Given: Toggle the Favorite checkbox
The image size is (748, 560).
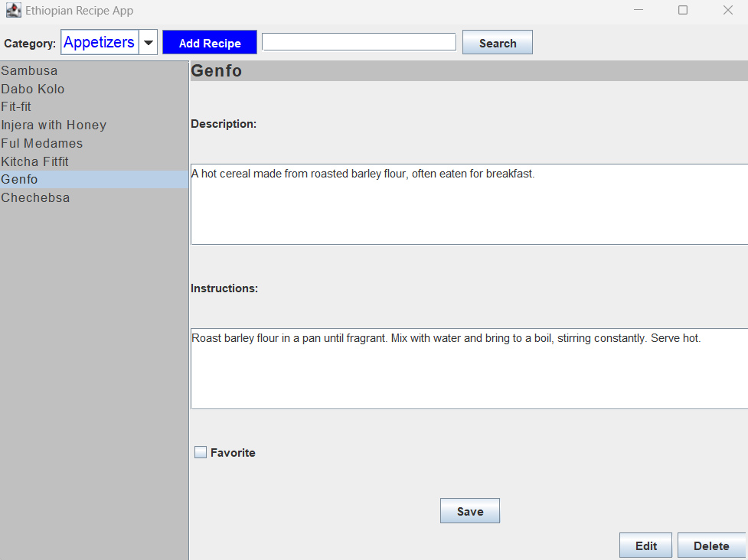Looking at the screenshot, I should pos(201,453).
